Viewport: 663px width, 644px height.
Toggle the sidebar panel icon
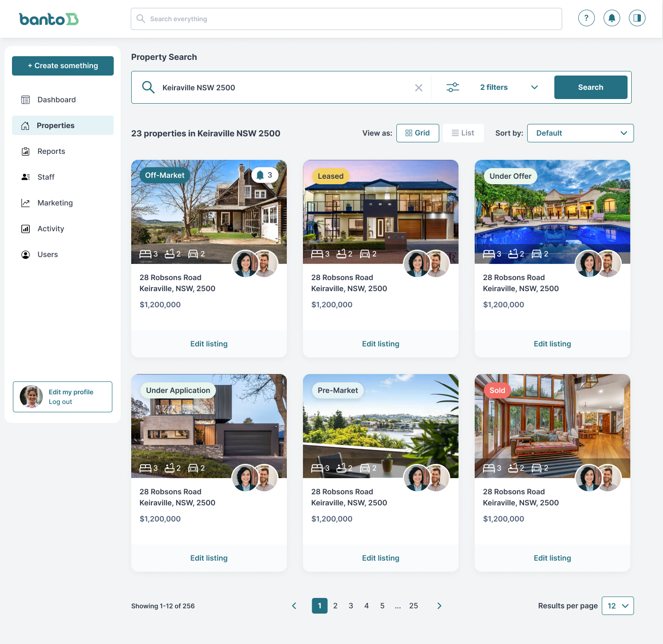637,18
